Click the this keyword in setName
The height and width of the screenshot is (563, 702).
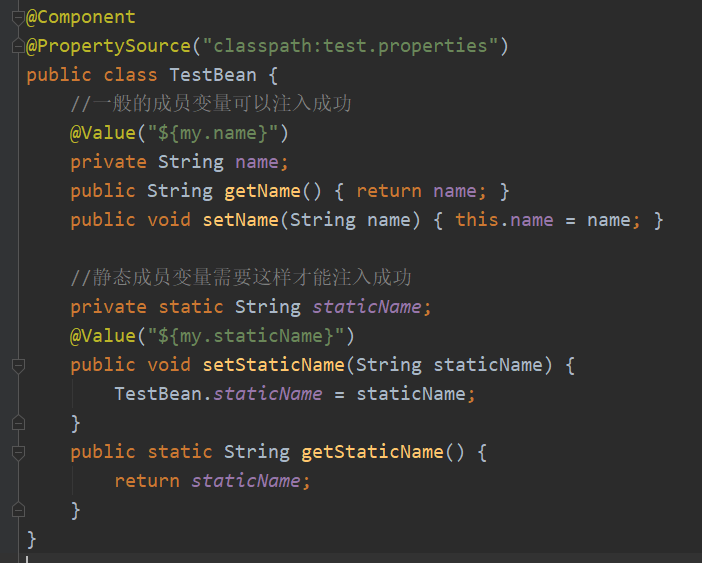click(477, 220)
